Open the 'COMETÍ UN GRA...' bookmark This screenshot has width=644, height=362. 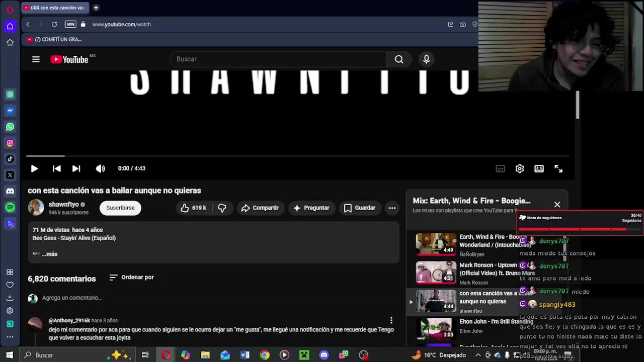point(54,39)
